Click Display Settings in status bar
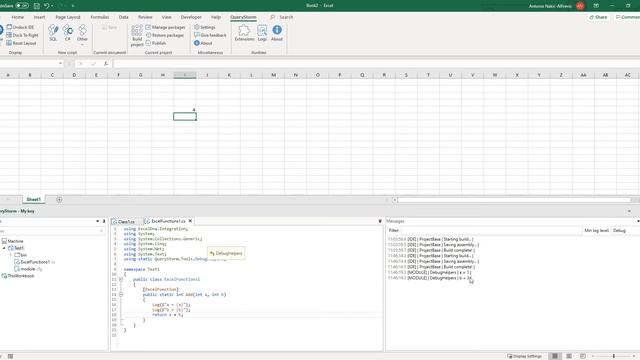Screen dimensions: 640x360 pyautogui.click(x=524, y=356)
